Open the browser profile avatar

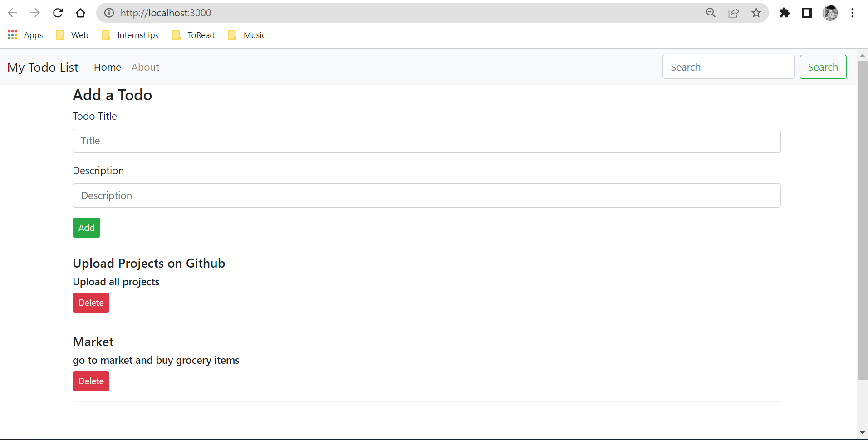[831, 13]
